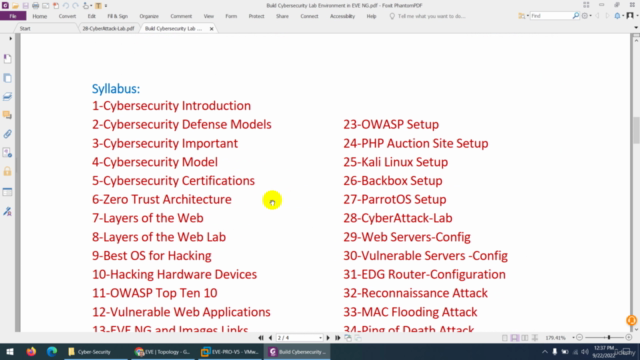Click the vertical scrollbar thumb
This screenshot has width=640, height=360.
636,130
